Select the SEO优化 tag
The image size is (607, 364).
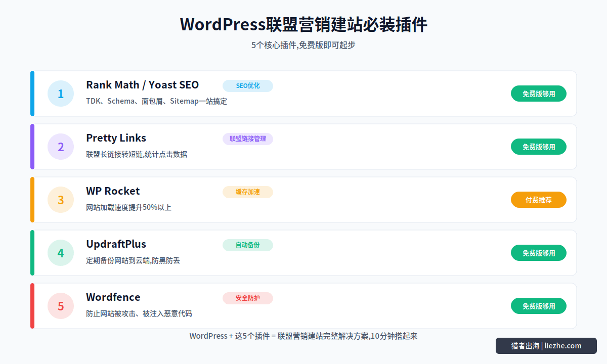point(248,86)
